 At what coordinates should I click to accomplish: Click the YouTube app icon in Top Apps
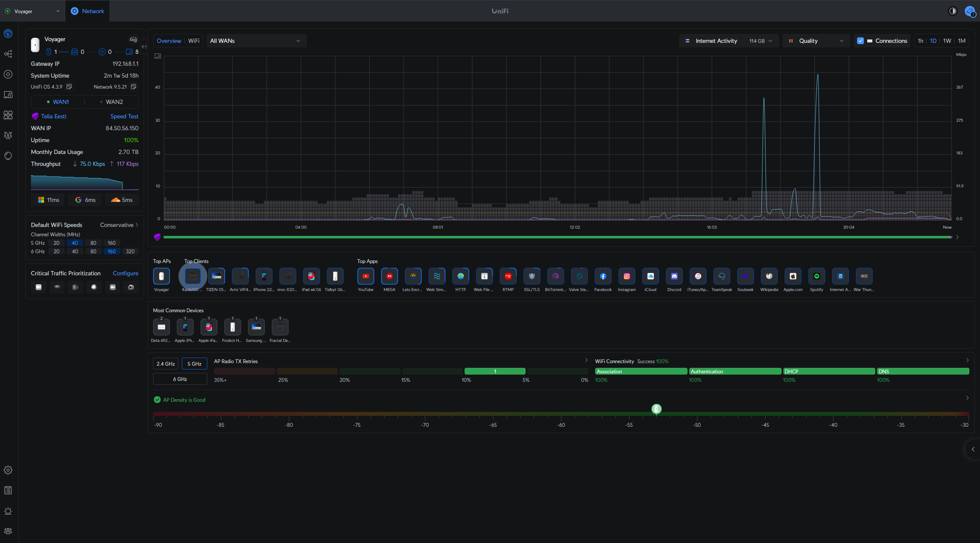(365, 276)
